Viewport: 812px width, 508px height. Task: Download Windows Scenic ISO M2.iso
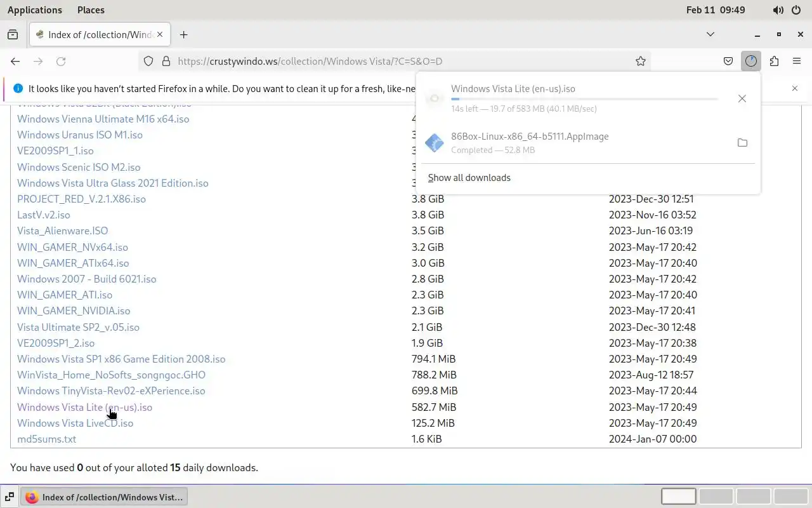tap(79, 167)
